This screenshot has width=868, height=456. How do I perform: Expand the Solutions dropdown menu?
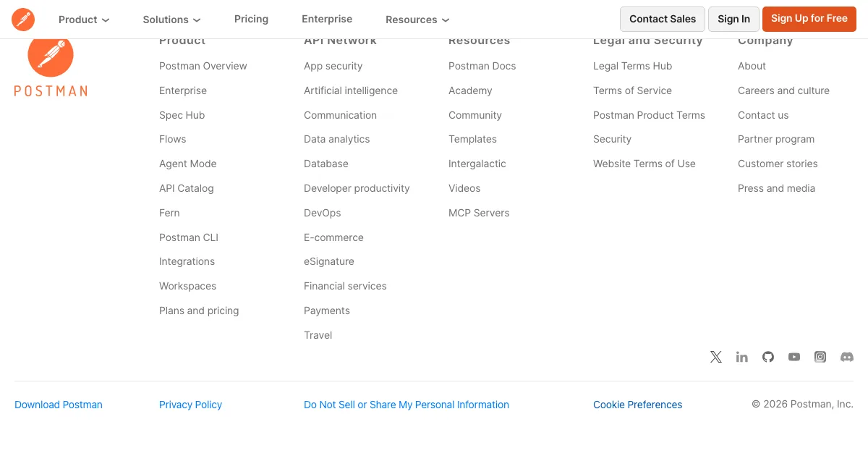[x=171, y=20]
